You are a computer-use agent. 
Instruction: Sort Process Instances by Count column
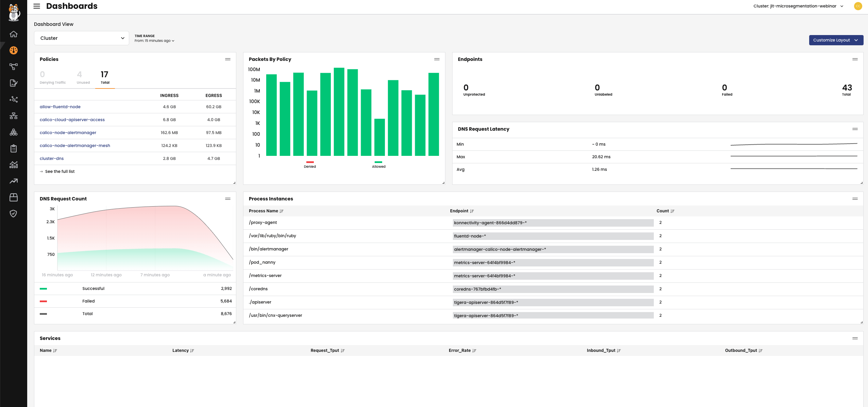coord(665,211)
